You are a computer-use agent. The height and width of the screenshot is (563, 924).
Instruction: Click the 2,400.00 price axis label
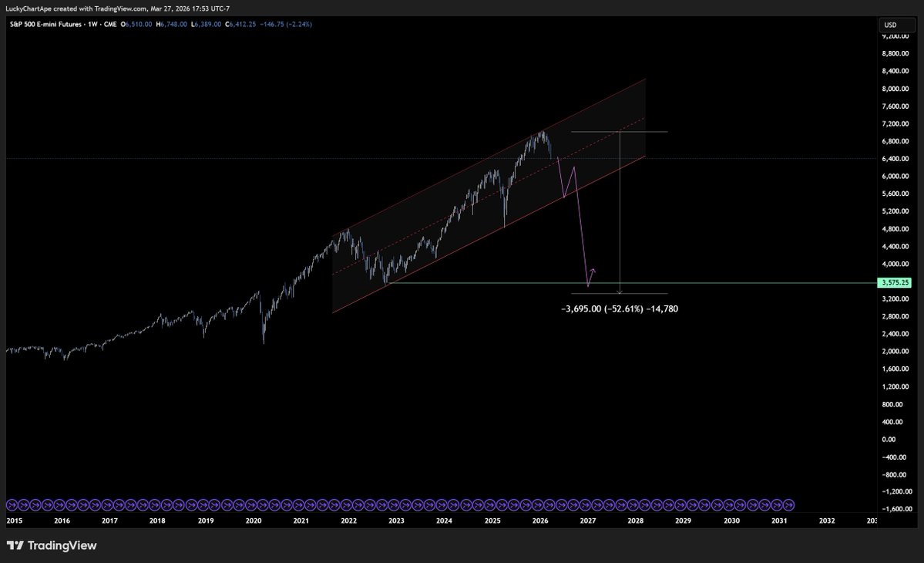895,334
